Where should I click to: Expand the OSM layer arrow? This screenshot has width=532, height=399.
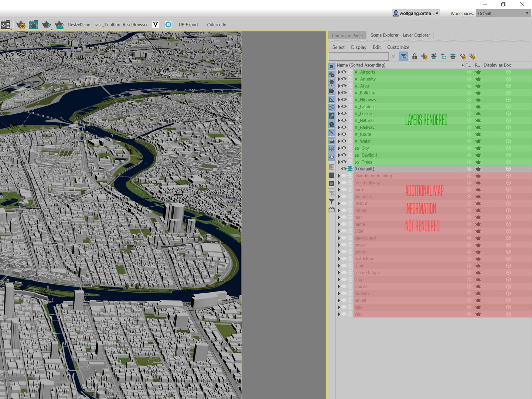[338, 231]
